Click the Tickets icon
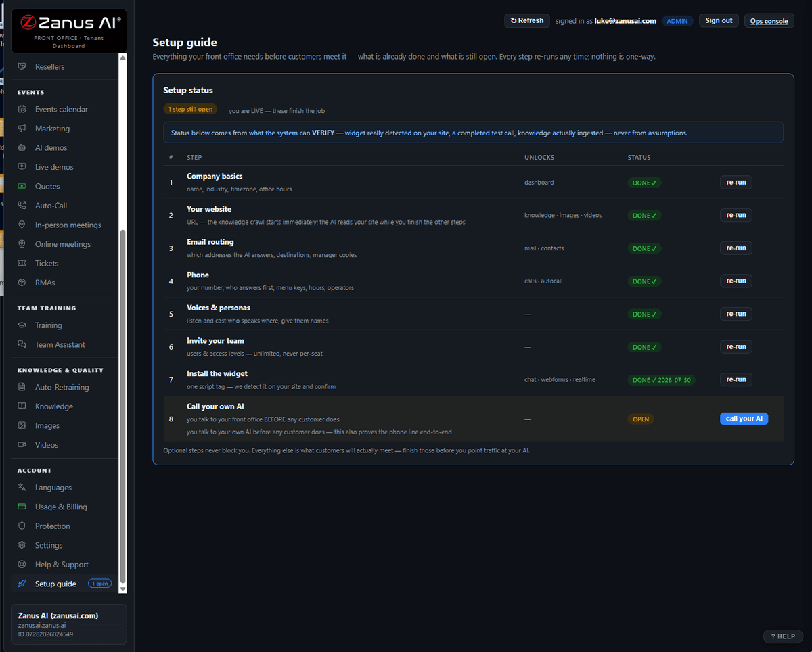The height and width of the screenshot is (652, 812). [22, 263]
